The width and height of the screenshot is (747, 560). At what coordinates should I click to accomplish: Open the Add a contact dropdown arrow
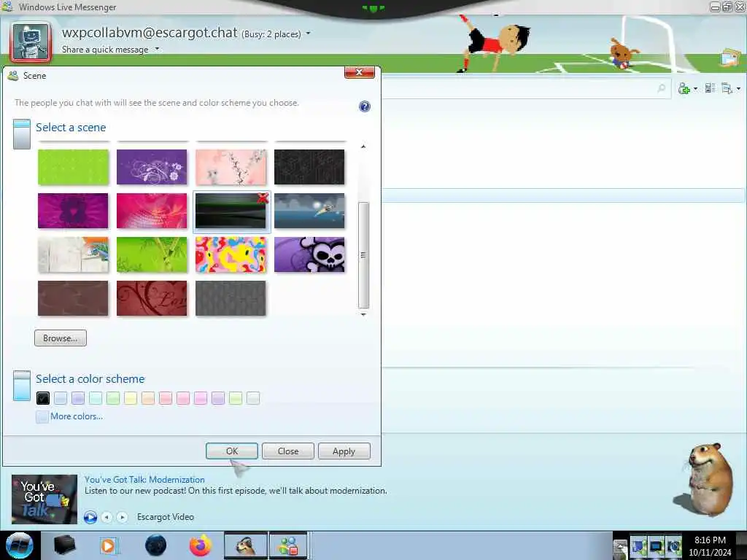(x=695, y=88)
